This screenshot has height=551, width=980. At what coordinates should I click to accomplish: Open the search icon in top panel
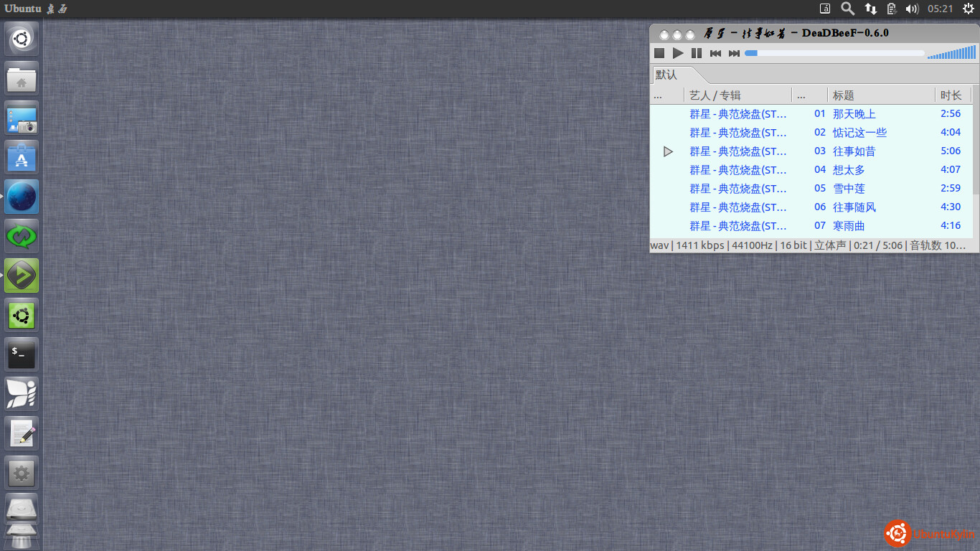tap(847, 9)
